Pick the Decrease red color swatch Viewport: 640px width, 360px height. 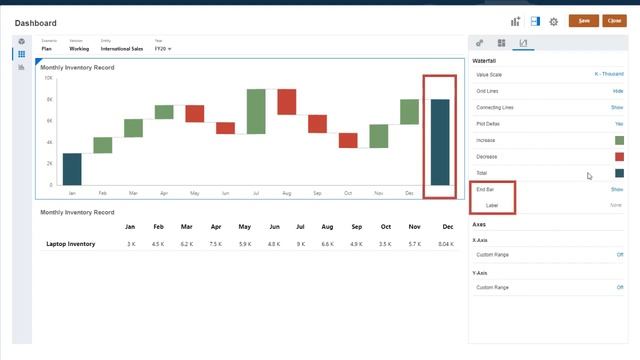tap(619, 157)
